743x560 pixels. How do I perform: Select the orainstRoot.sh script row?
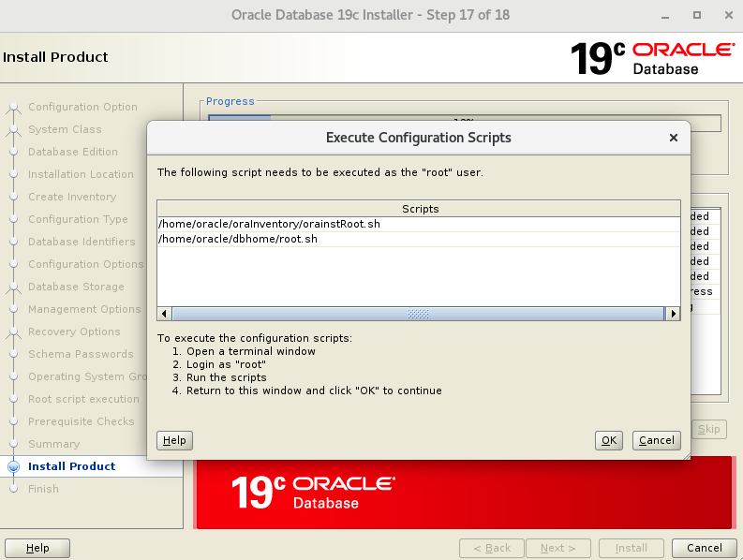(x=419, y=224)
